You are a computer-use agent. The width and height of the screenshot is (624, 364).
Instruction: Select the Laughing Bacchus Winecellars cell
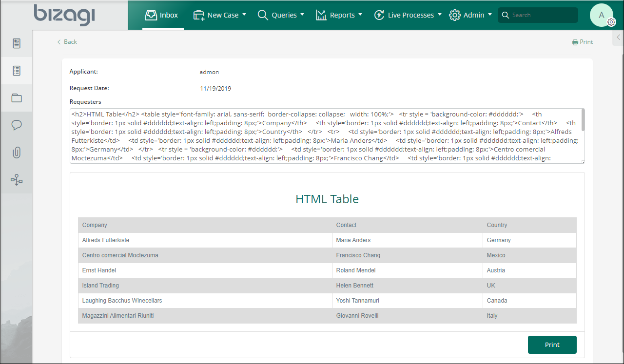(x=205, y=301)
